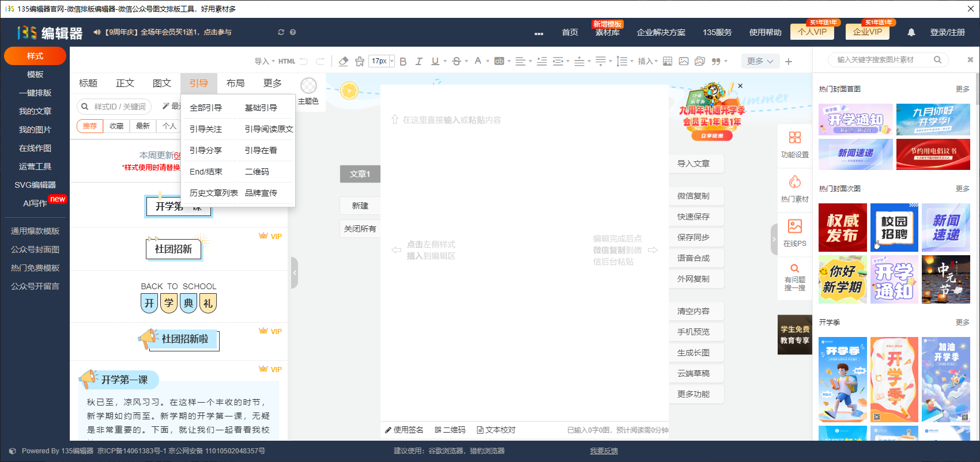Click the left panel collapse handle
The height and width of the screenshot is (462, 980).
[294, 272]
